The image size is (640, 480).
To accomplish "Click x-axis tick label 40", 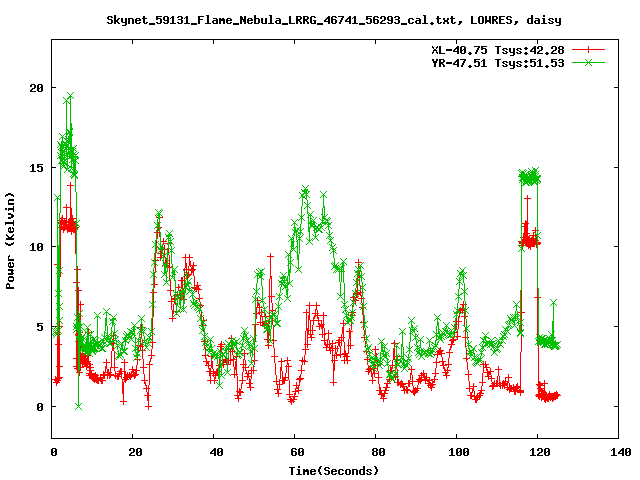I will (216, 452).
